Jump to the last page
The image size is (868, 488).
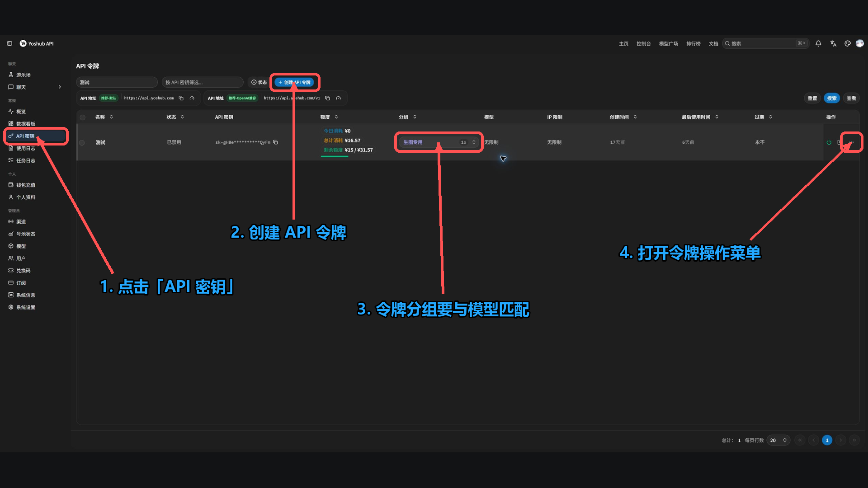(x=854, y=440)
